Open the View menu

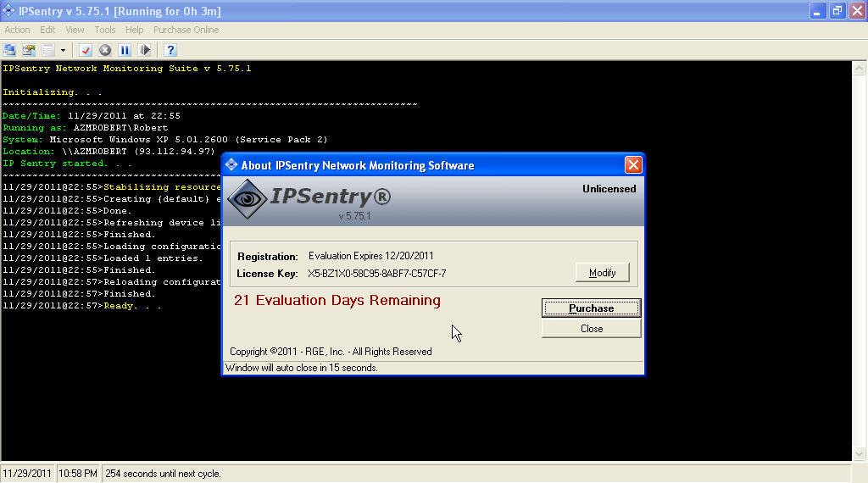pyautogui.click(x=75, y=30)
